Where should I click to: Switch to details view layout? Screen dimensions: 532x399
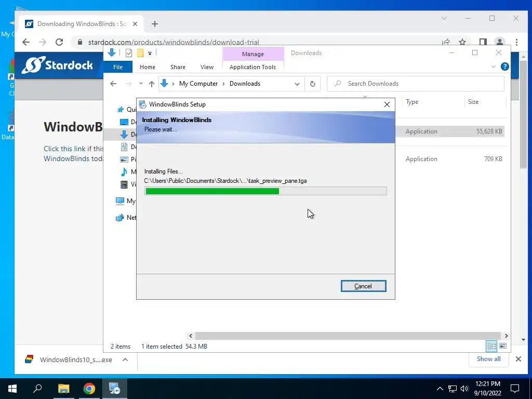click(x=491, y=346)
